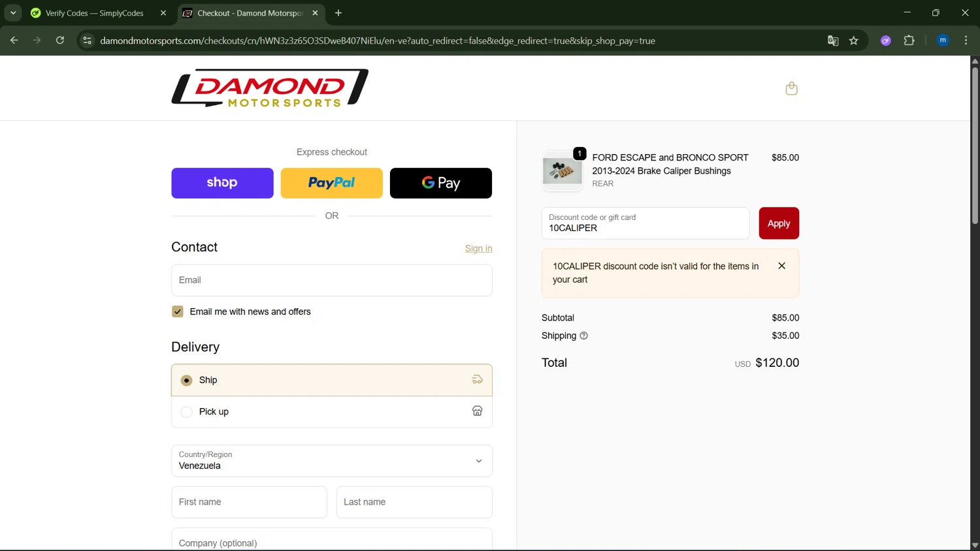Pay with Shop Pay button
980x551 pixels.
[222, 183]
